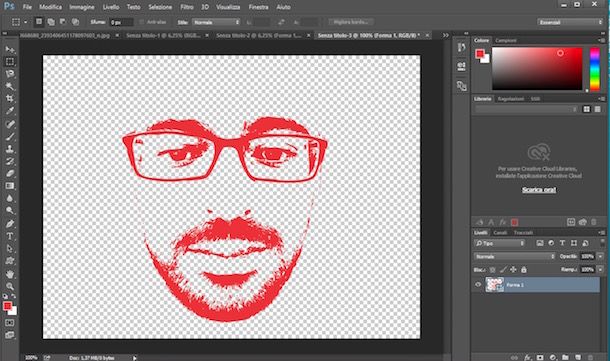Switch to the Tracciati tab
This screenshot has height=361, width=610.
[523, 232]
